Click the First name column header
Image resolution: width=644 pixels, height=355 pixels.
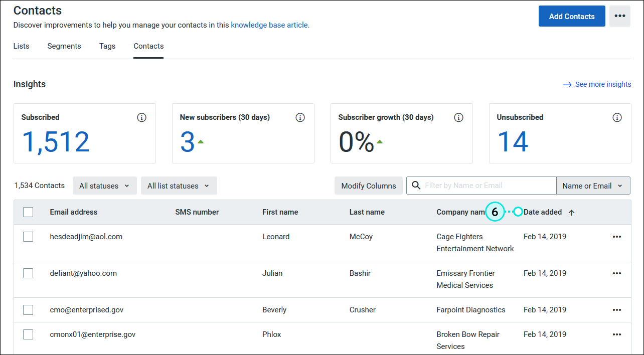(280, 212)
